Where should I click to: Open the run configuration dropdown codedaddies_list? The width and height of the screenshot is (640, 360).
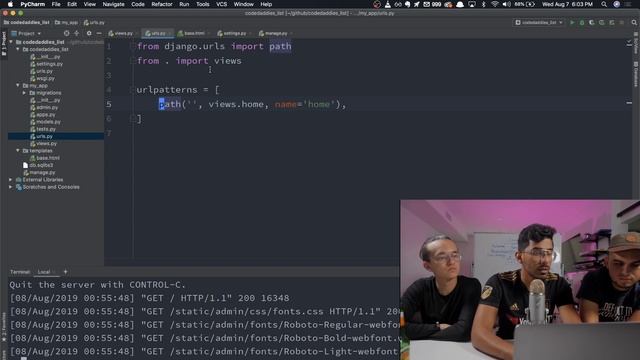pyautogui.click(x=539, y=22)
